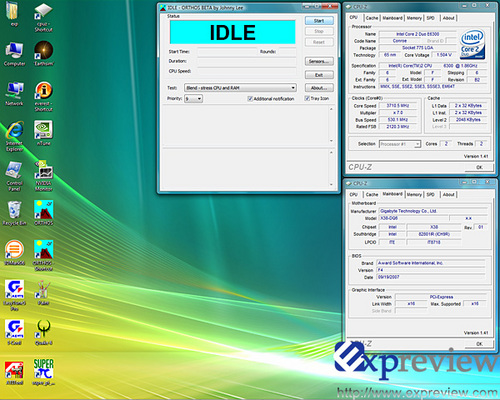Open the Network desktop icon
500x400 pixels.
(x=14, y=94)
